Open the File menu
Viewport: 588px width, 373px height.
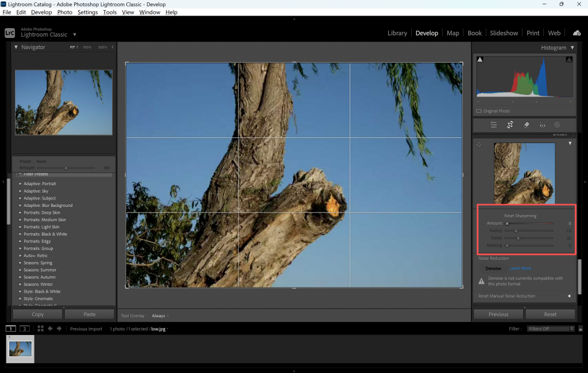pos(7,12)
